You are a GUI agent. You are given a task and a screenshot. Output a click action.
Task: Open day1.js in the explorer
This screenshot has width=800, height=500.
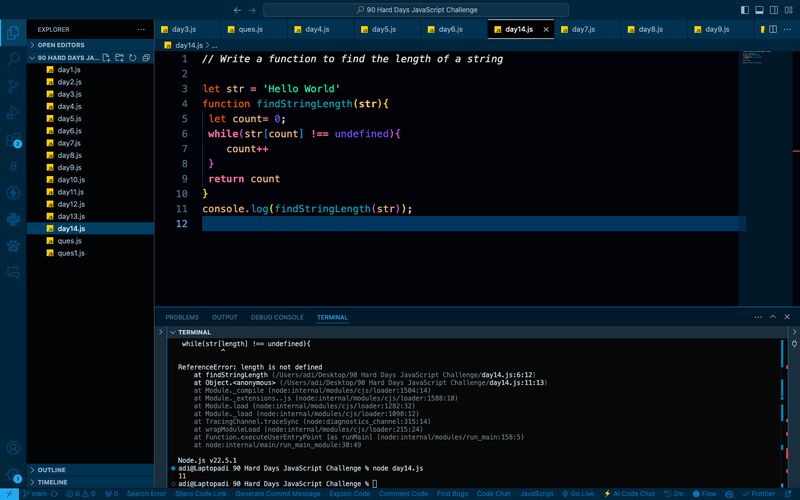click(69, 70)
